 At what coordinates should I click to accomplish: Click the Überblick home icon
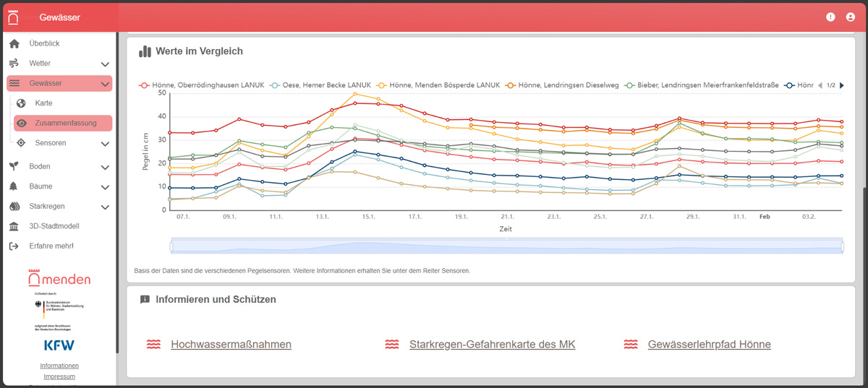pos(14,43)
